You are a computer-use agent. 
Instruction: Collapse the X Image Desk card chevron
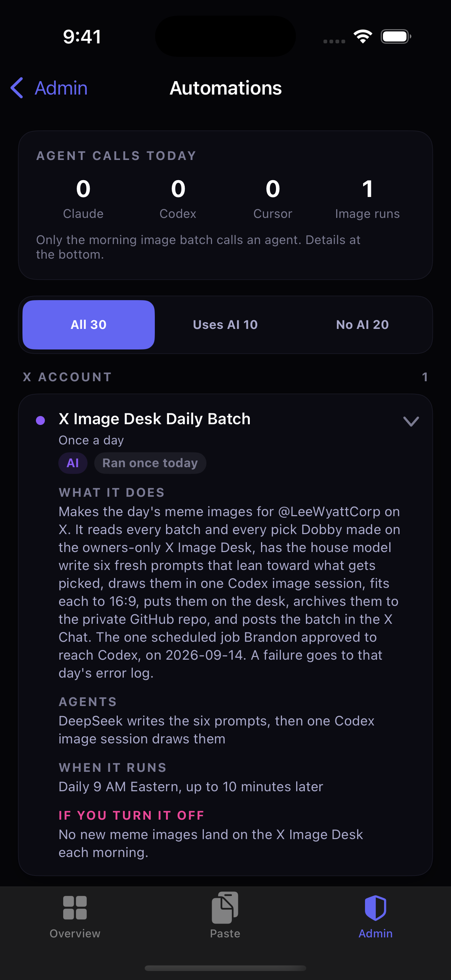[411, 421]
